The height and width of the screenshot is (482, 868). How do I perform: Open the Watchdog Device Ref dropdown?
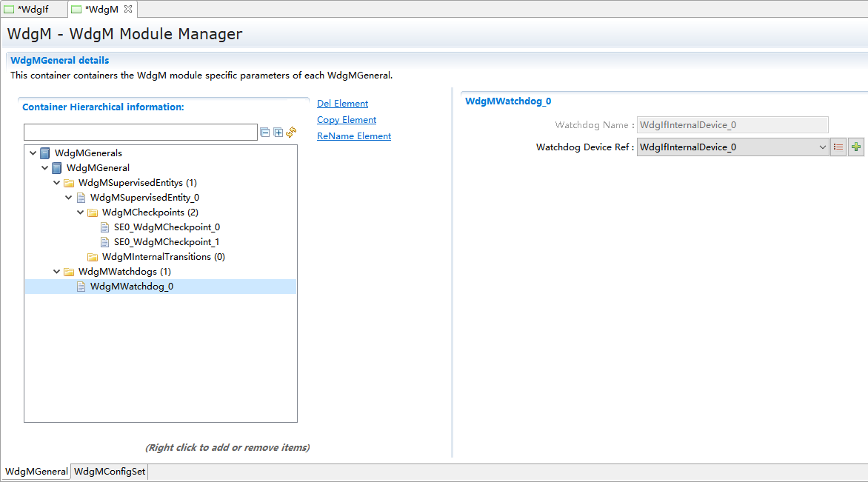tap(822, 147)
